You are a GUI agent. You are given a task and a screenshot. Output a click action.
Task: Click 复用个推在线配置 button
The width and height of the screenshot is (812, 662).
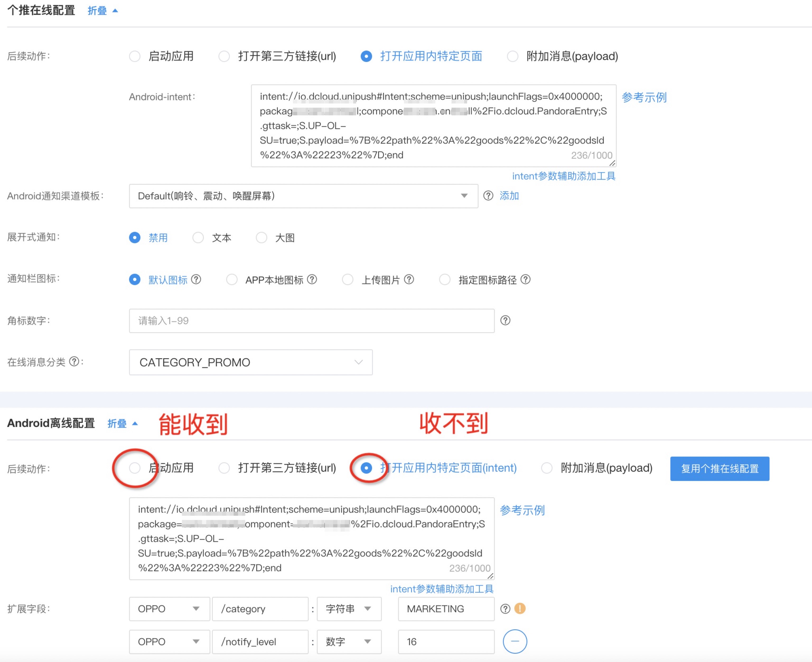(719, 468)
